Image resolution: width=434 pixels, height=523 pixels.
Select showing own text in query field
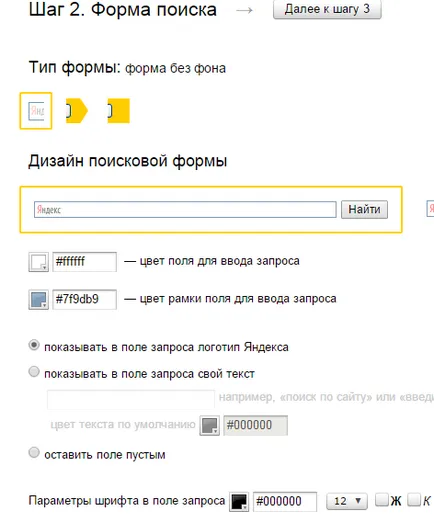pos(34,372)
